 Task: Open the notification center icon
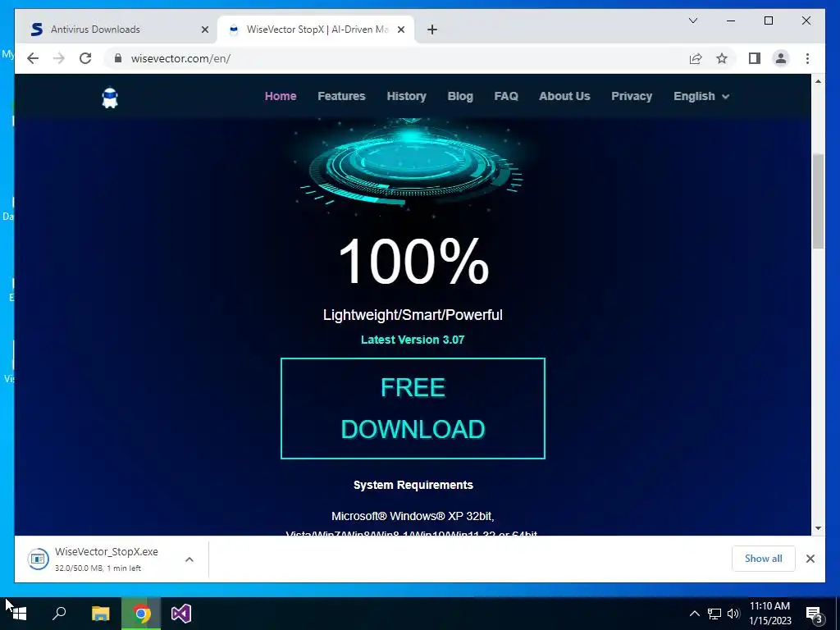[x=815, y=614]
